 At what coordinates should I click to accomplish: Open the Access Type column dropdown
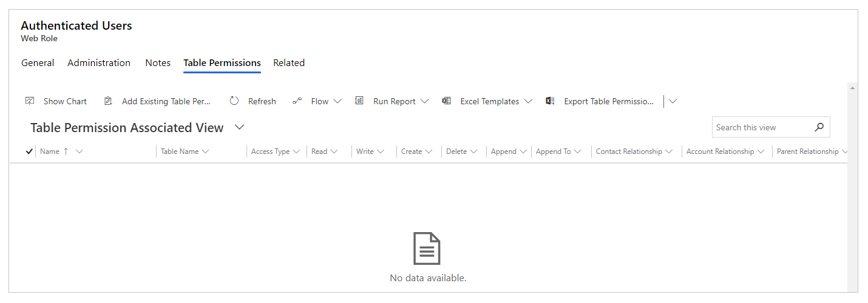pyautogui.click(x=296, y=151)
